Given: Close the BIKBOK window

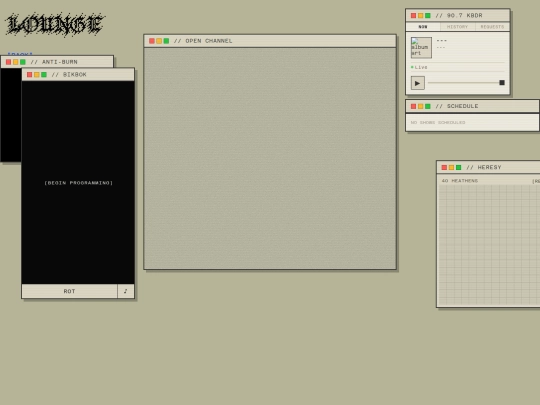Looking at the screenshot, I should coord(29,75).
